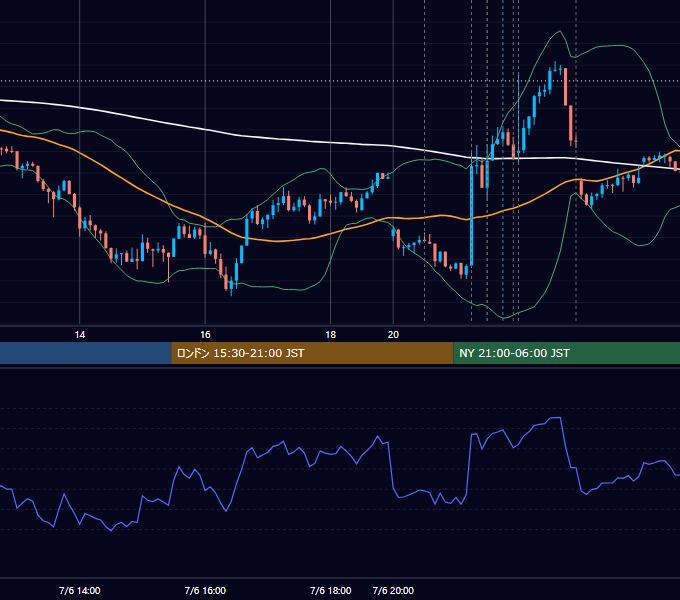Click the 7/6 18:00 date label
The image size is (680, 600).
[330, 590]
